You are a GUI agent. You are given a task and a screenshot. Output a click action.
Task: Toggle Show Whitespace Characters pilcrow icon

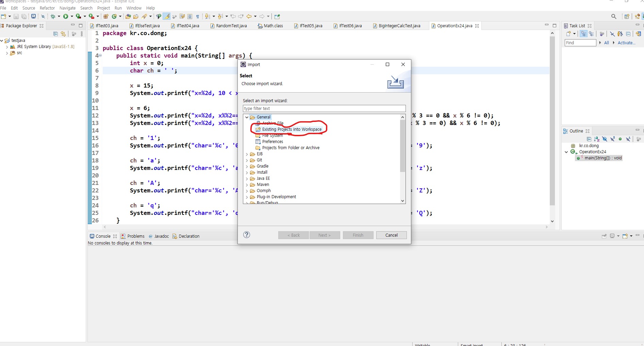pyautogui.click(x=198, y=16)
